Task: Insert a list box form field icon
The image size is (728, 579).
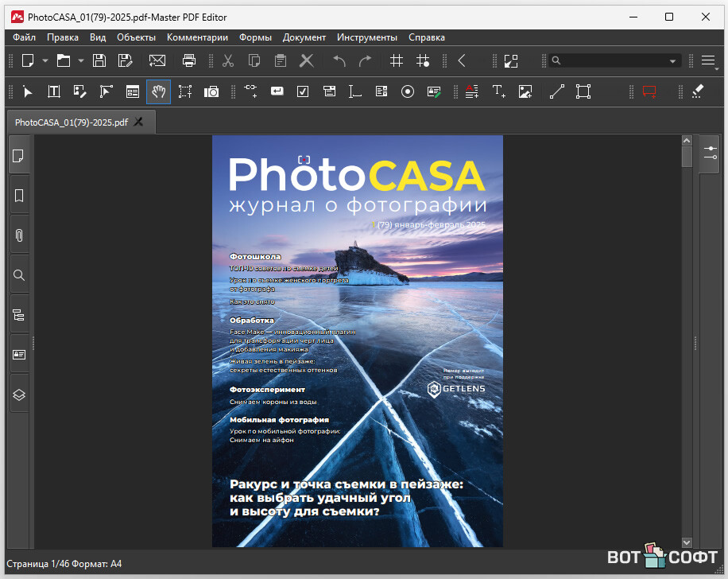Action: (x=381, y=91)
